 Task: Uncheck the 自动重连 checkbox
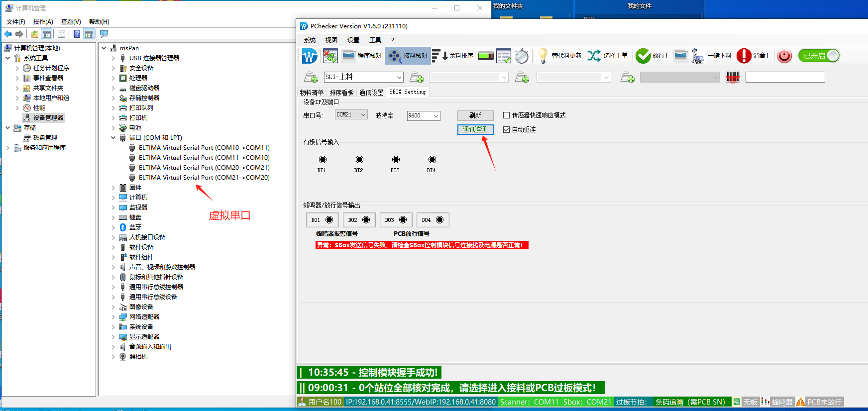(506, 130)
